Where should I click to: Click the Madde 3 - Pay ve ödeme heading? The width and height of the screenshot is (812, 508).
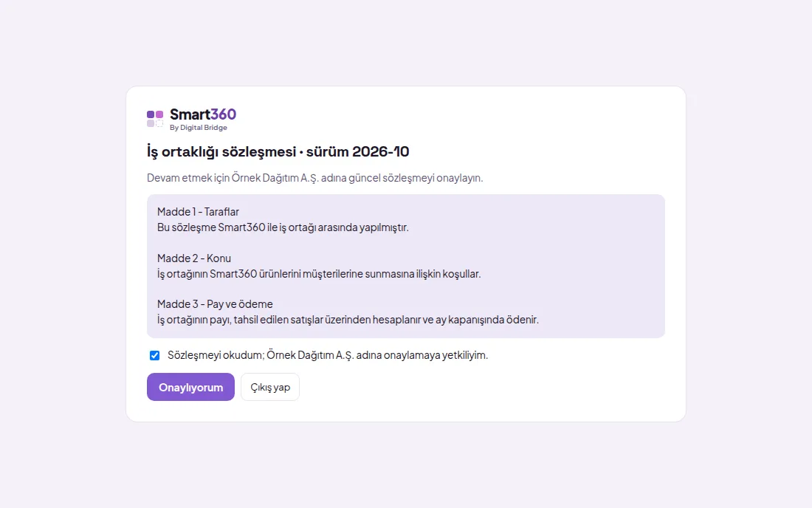click(215, 304)
